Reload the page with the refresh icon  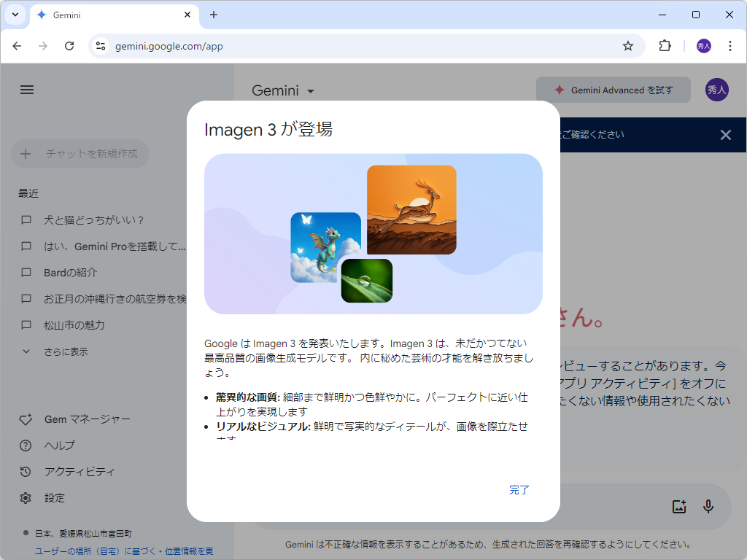(x=69, y=45)
